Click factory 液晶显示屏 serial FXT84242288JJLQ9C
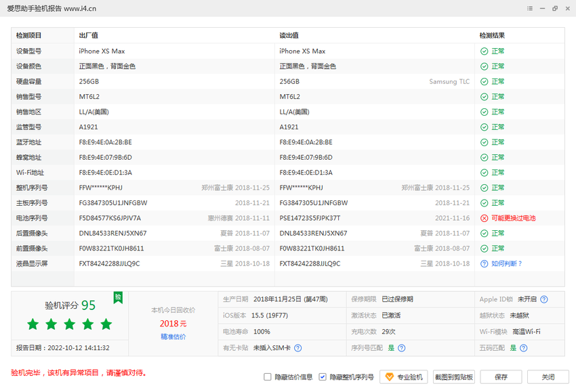Screen dimensions: 576x392 110,263
